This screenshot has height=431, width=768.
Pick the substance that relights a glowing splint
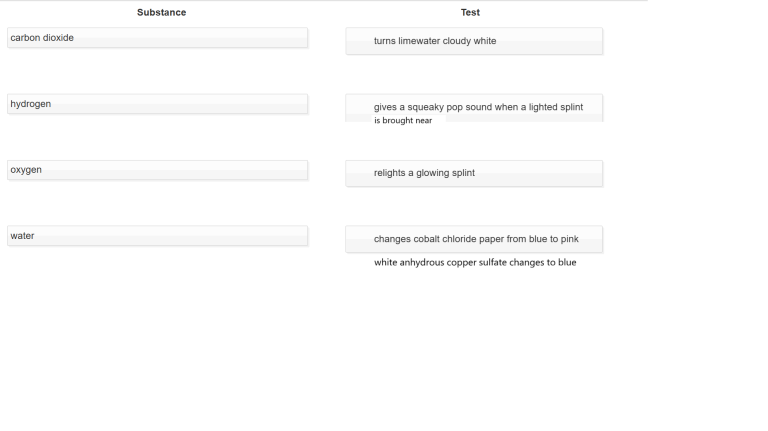point(157,170)
